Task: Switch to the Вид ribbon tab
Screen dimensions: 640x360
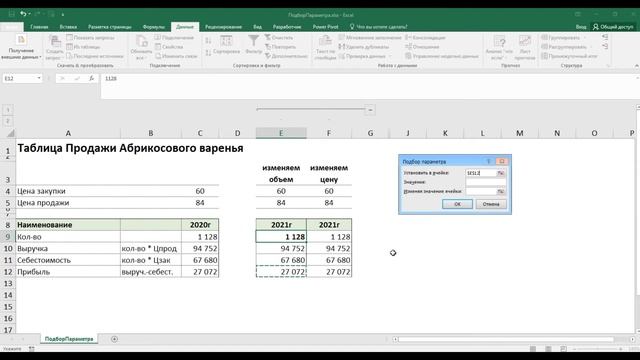Action: click(257, 27)
